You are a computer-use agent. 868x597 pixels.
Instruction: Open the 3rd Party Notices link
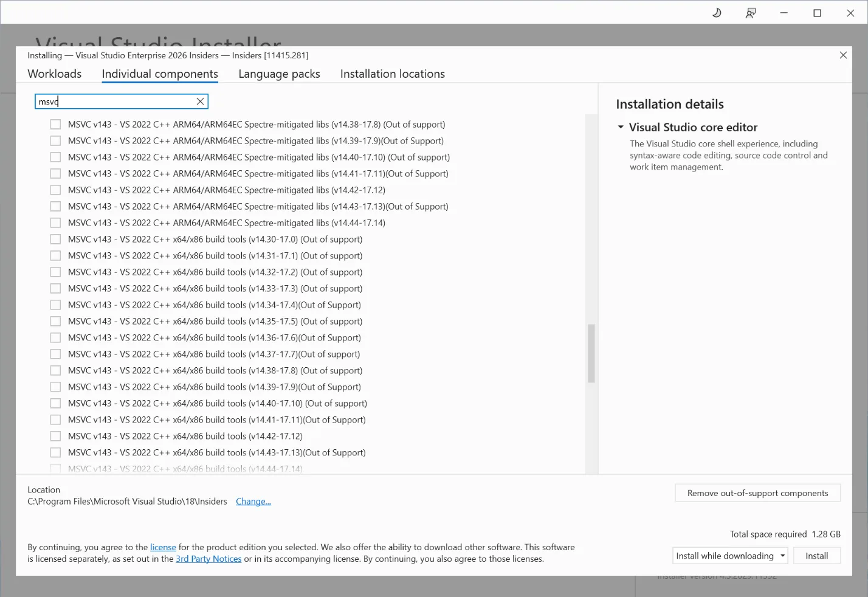[208, 558]
